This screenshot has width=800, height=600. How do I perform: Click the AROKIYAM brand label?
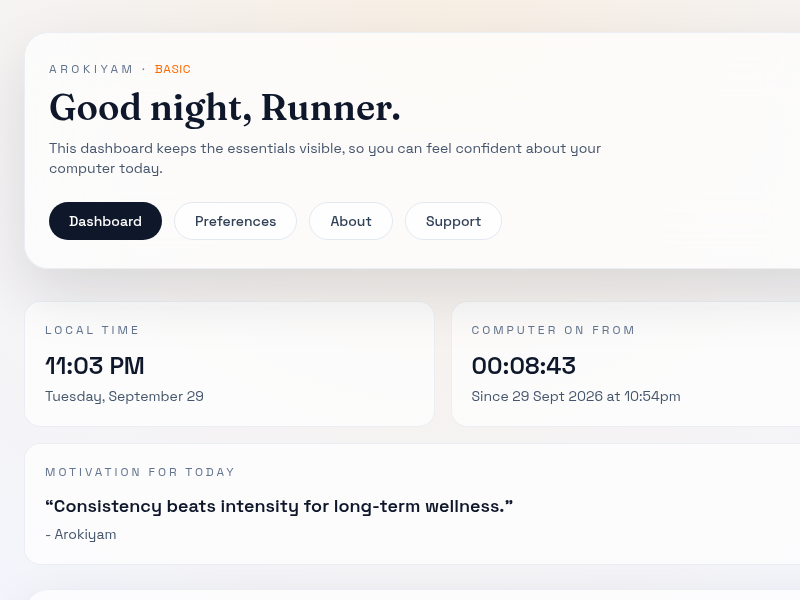click(x=91, y=69)
